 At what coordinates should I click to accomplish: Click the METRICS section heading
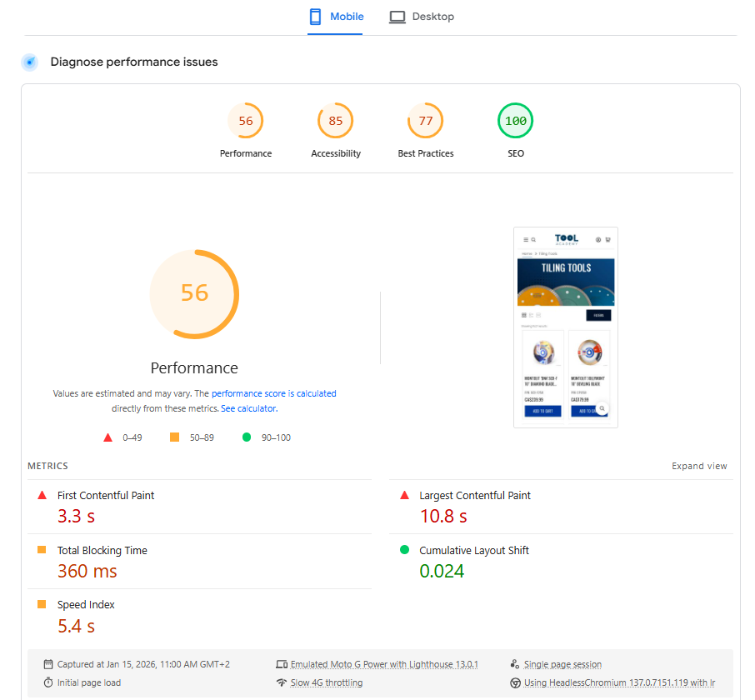[x=47, y=466]
